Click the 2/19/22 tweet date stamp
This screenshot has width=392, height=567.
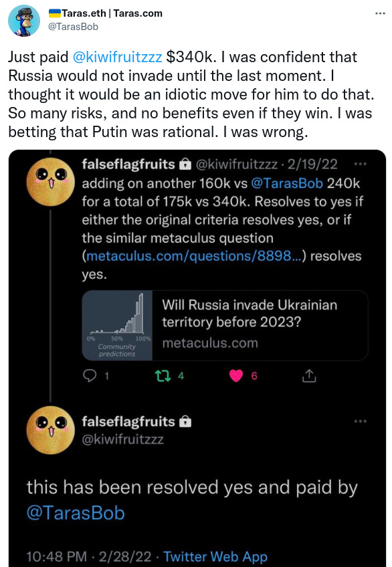tap(312, 164)
